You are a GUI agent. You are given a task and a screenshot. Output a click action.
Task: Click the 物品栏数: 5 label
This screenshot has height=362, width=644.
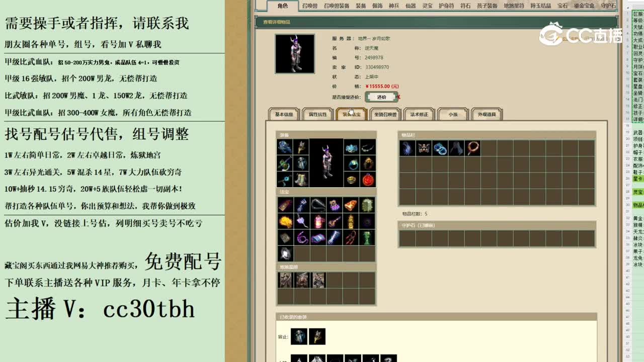(x=415, y=214)
